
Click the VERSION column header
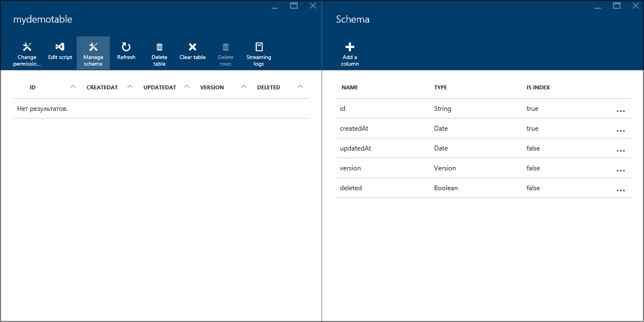point(212,87)
